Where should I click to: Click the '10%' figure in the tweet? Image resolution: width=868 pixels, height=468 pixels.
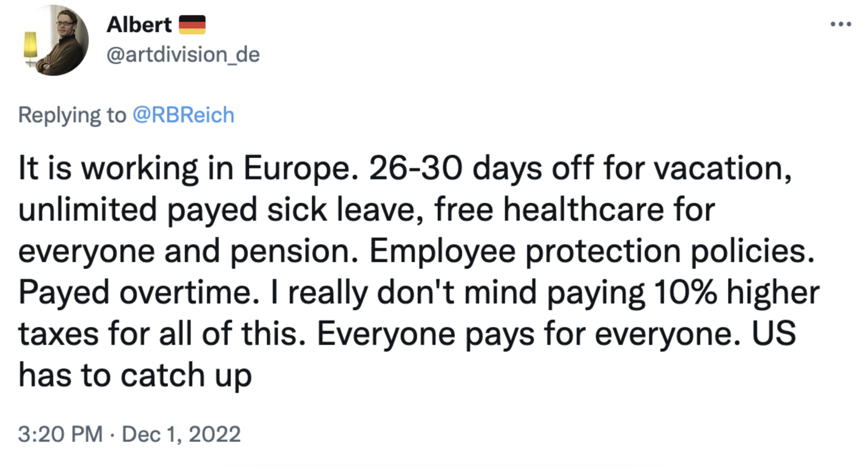click(x=685, y=293)
